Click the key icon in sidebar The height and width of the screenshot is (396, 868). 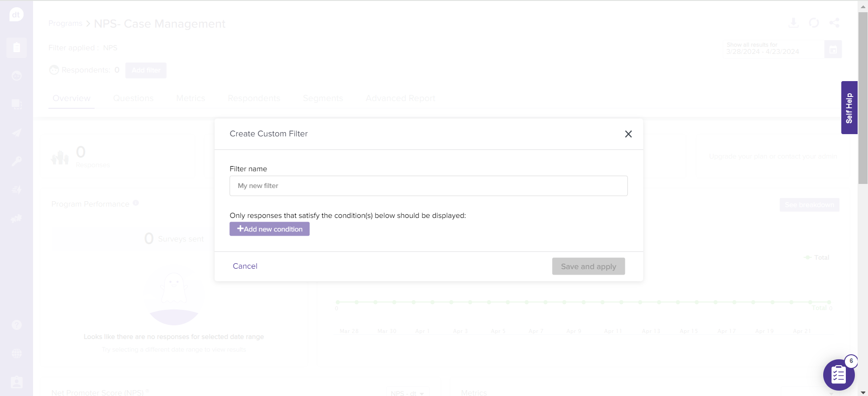coord(16,161)
